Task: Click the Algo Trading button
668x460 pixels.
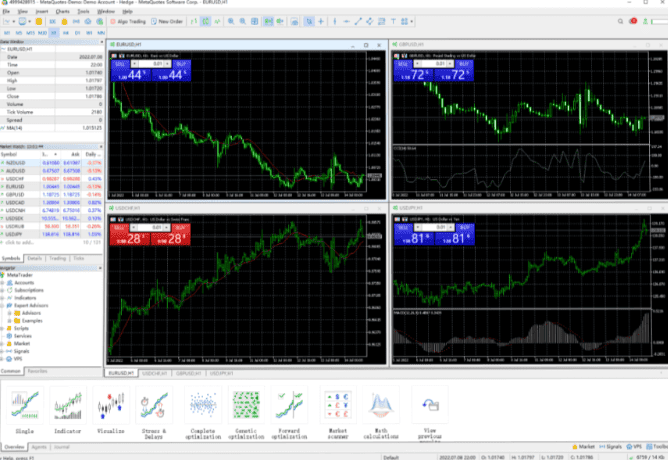Action: tap(128, 21)
